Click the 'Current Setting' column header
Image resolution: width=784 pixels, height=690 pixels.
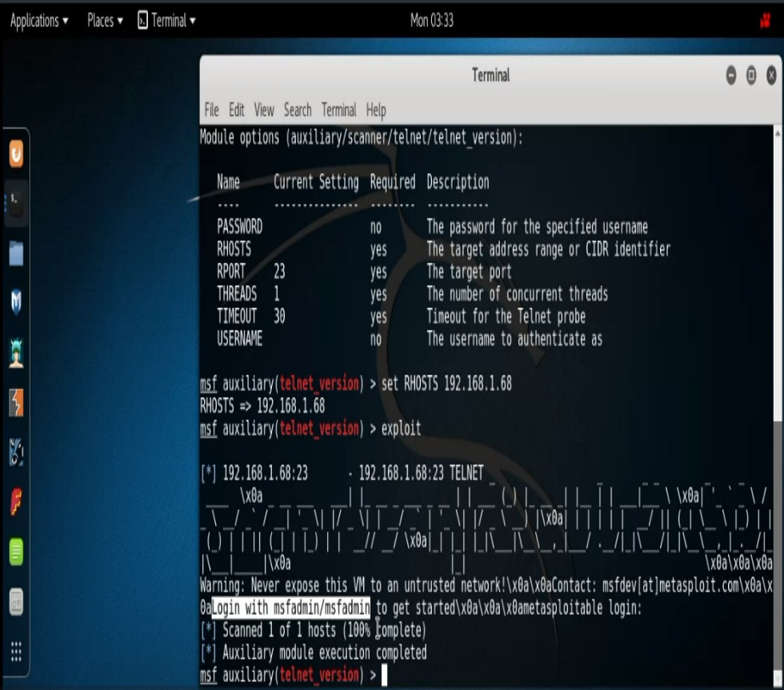pos(316,183)
